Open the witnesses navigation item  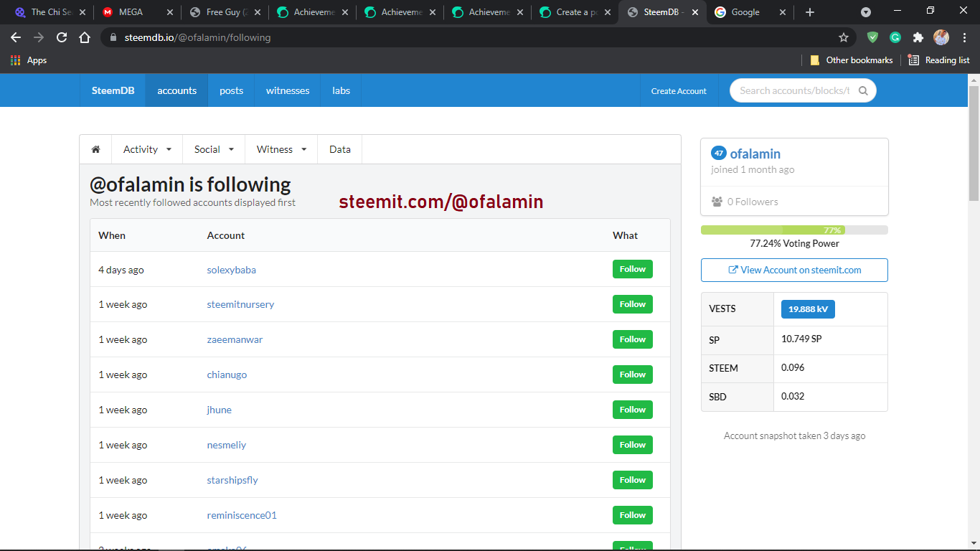click(288, 90)
